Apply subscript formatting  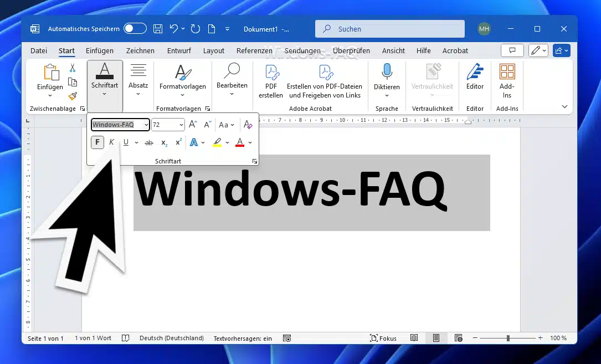pos(164,142)
